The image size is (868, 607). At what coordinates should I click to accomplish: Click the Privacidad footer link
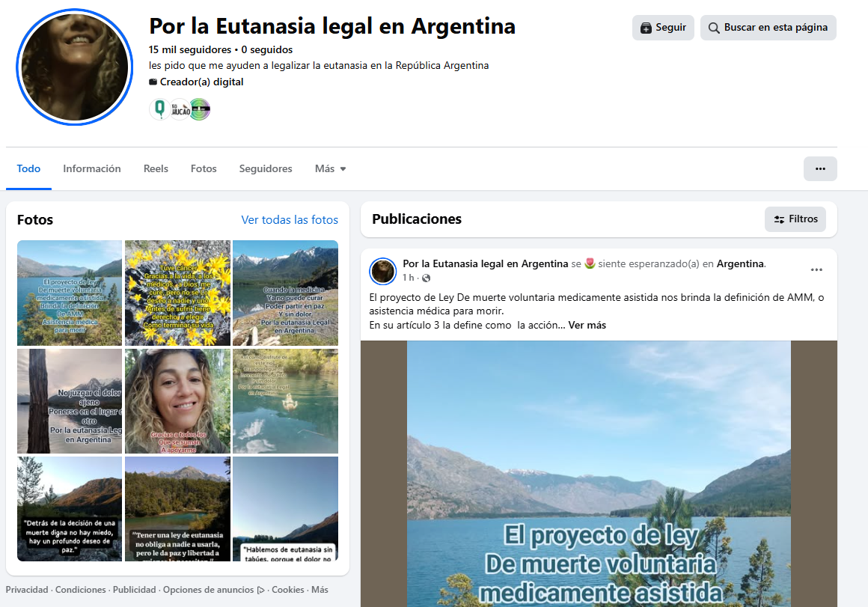pos(27,590)
